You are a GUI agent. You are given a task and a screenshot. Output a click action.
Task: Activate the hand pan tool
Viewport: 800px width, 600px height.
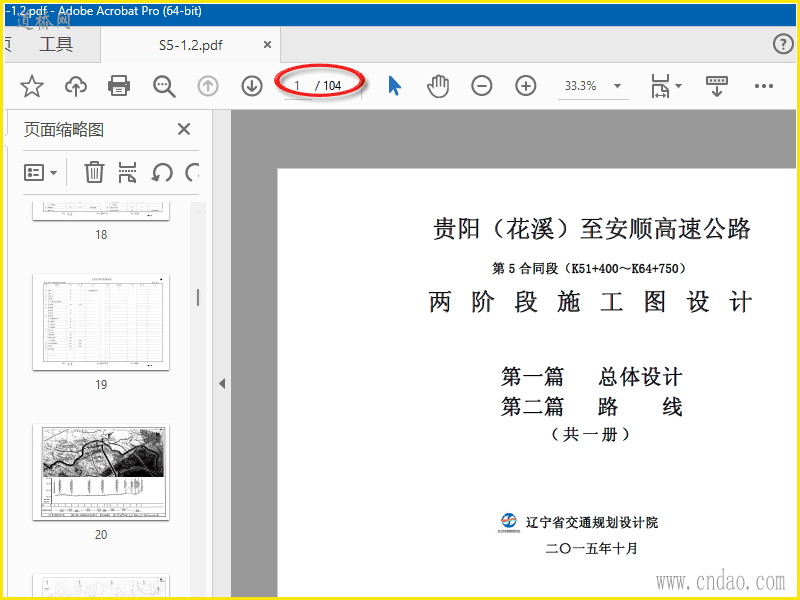click(x=438, y=86)
